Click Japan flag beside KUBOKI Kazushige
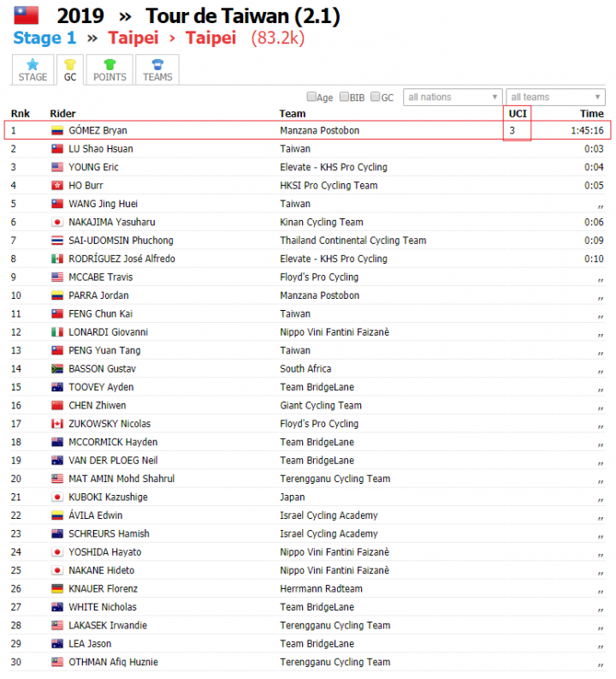Image resolution: width=616 pixels, height=679 pixels. click(57, 497)
